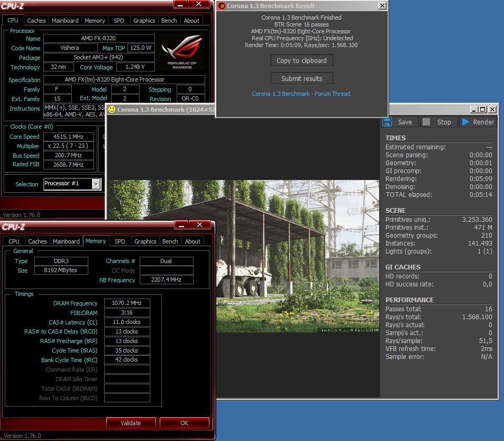The image size is (504, 441).
Task: Click OK button in CPU-Z Memory window
Action: [184, 422]
